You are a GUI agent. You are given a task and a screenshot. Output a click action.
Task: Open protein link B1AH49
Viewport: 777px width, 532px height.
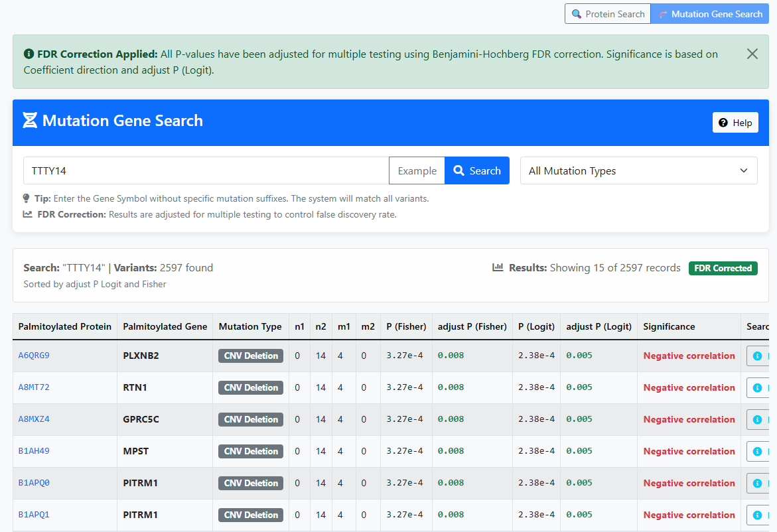[34, 451]
